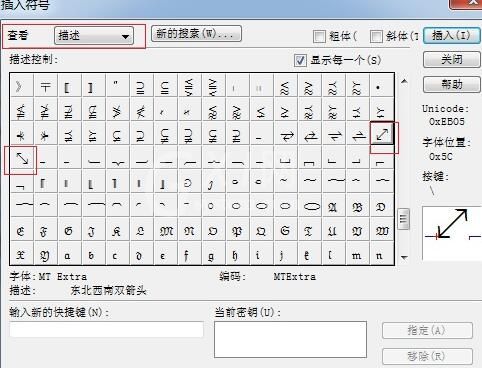Screen dimensions: 482x368
Task: Select the highlighted northeast-southwest double arrow symbol
Action: click(382, 135)
